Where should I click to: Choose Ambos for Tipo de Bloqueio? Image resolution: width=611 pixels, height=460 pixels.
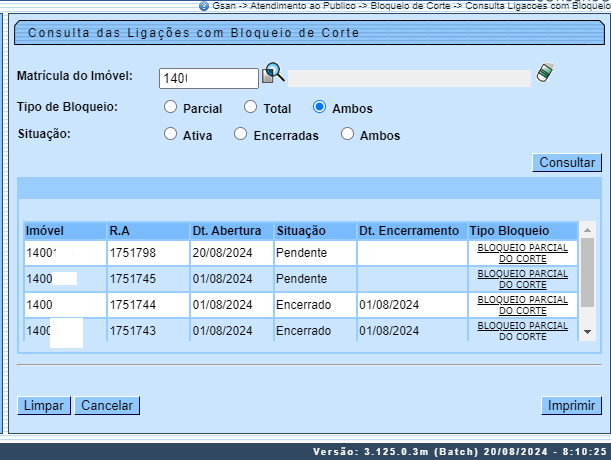tap(320, 107)
